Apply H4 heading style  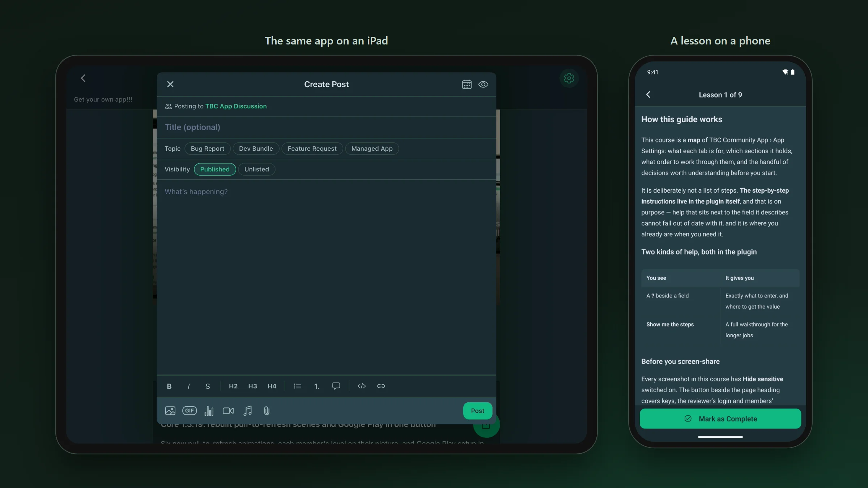point(272,386)
